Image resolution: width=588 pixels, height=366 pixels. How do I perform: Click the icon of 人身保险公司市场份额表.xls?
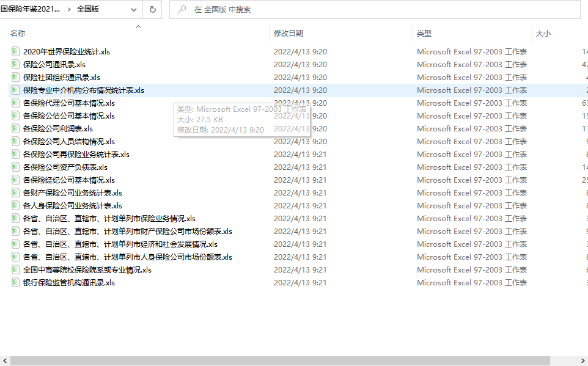coord(15,257)
